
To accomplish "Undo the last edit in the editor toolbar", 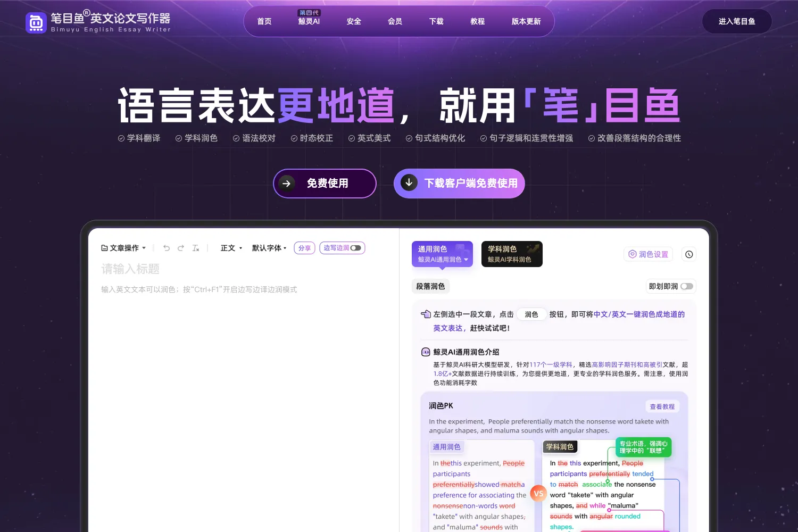I will pyautogui.click(x=167, y=248).
